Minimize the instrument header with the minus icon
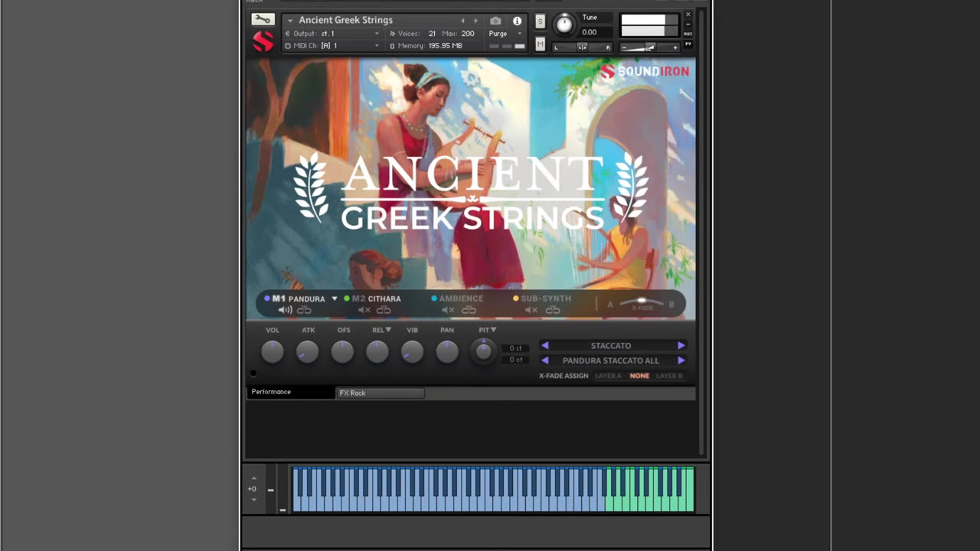The height and width of the screenshot is (551, 980). (x=688, y=24)
